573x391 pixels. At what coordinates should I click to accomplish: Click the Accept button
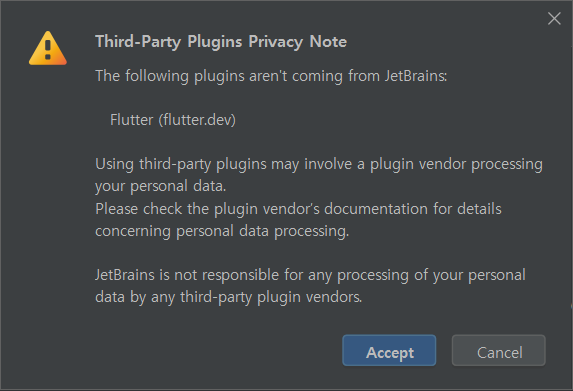(389, 350)
